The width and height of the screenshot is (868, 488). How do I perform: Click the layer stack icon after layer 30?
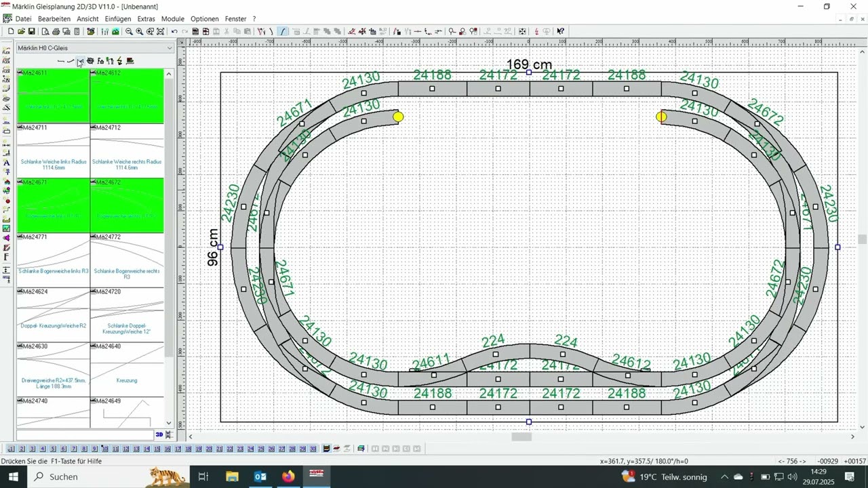[326, 449]
